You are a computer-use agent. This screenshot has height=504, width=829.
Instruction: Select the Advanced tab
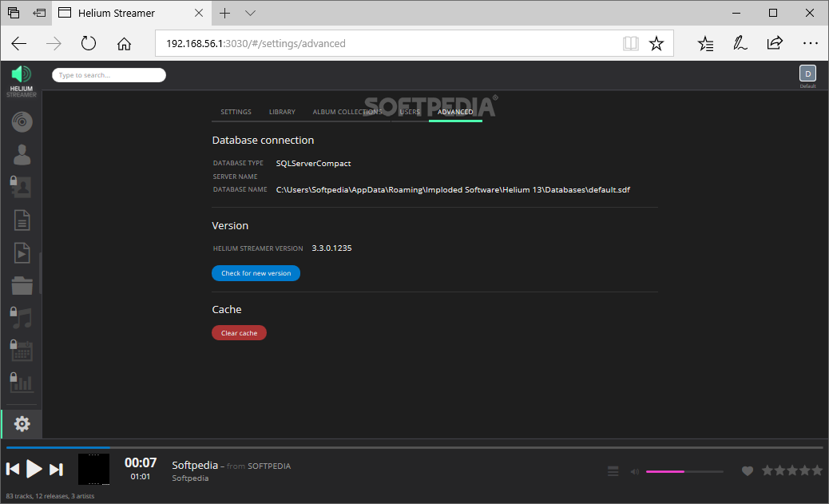point(455,112)
